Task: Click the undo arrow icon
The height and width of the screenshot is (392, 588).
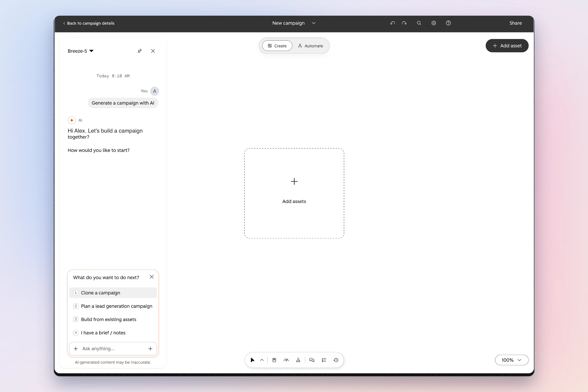Action: [392, 23]
